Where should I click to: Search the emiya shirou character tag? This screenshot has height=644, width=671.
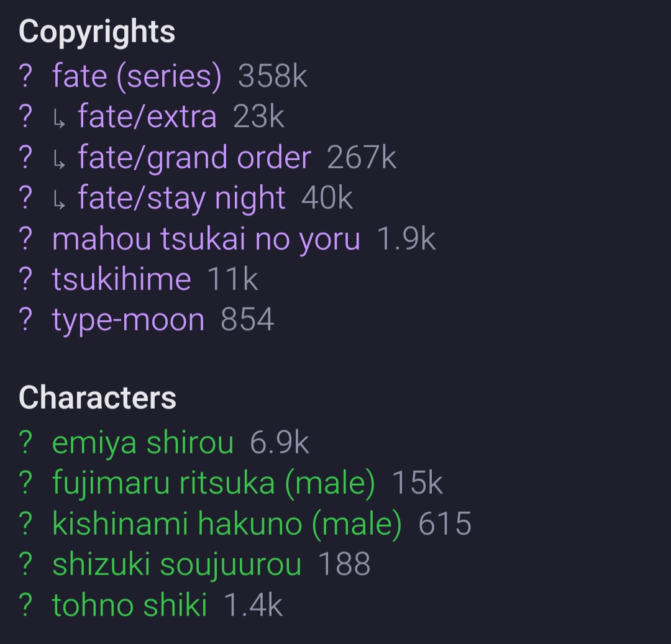[x=142, y=443]
